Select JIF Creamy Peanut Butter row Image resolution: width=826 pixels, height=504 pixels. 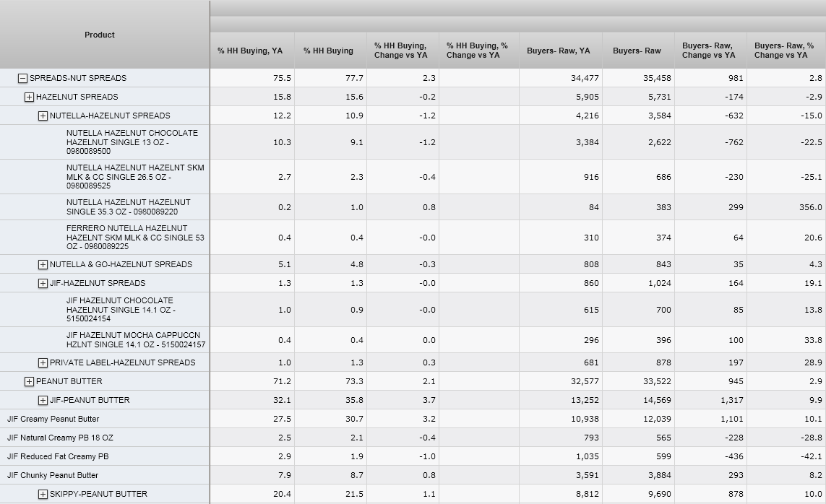click(53, 419)
